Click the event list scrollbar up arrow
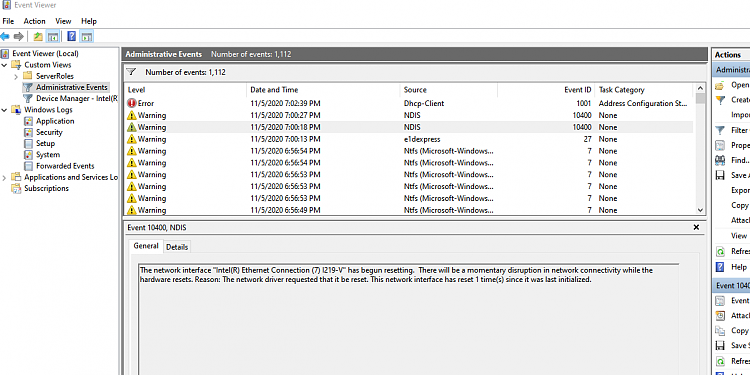 point(700,88)
